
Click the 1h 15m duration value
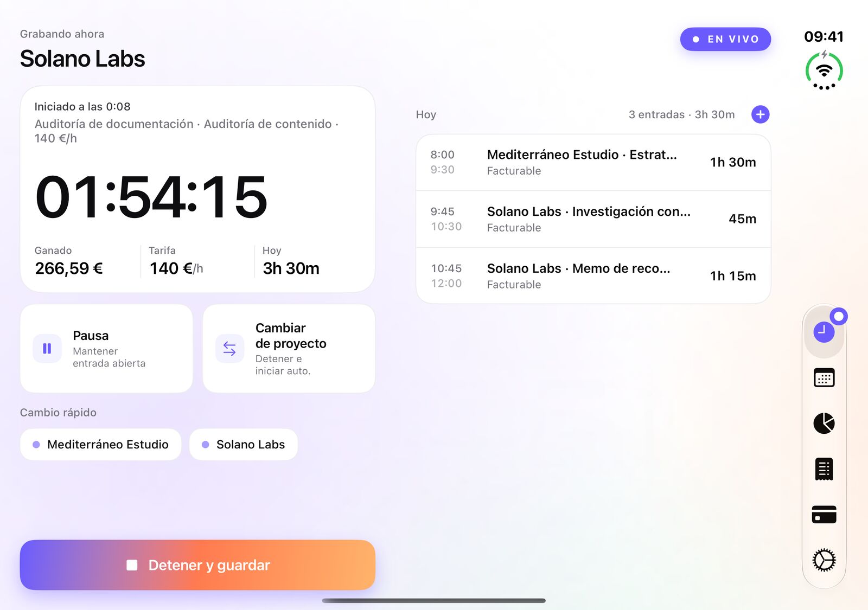click(733, 276)
